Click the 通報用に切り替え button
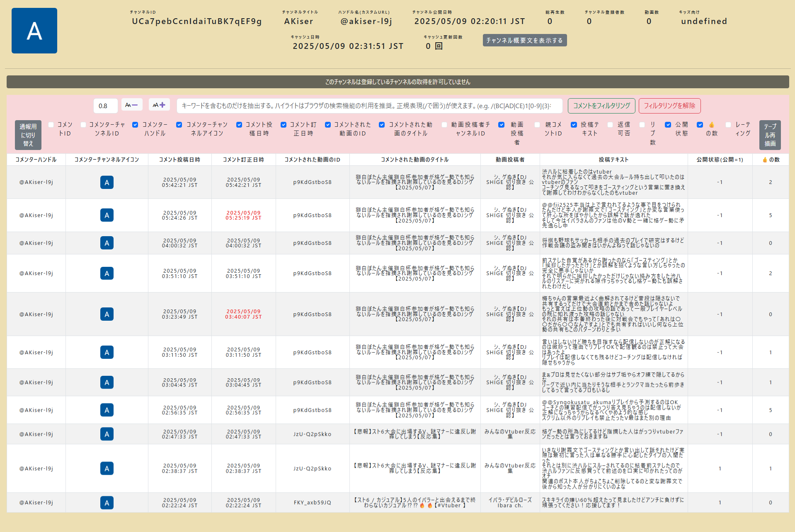 (28, 135)
